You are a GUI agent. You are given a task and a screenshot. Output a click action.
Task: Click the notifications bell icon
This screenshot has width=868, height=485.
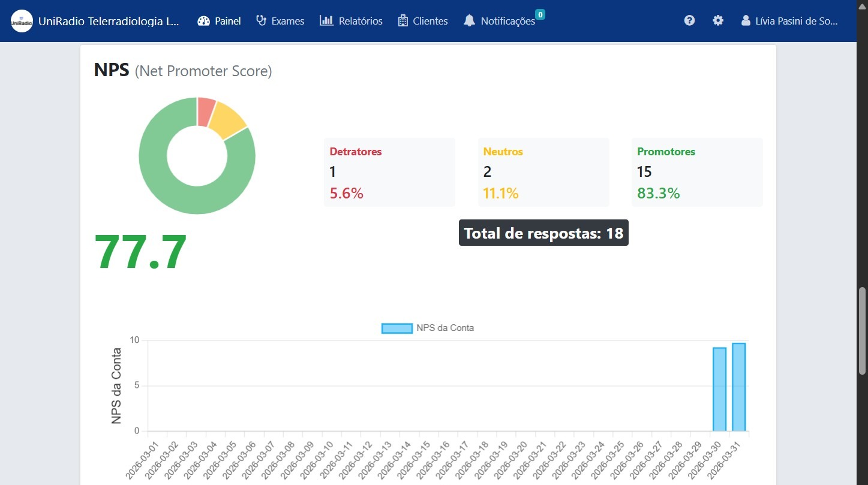(469, 21)
